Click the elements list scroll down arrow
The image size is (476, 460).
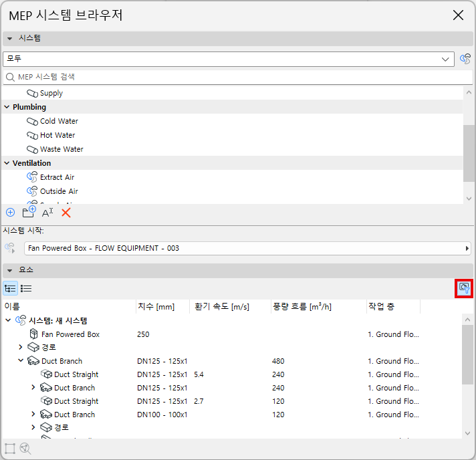click(x=467, y=433)
